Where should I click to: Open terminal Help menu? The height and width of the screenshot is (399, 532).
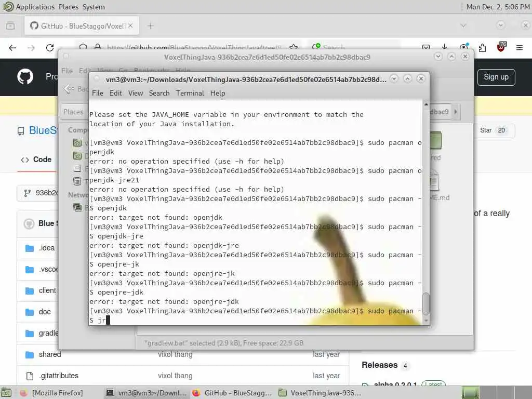[x=218, y=93]
